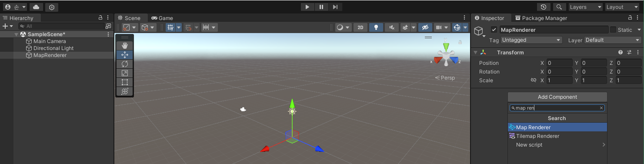Image resolution: width=644 pixels, height=164 pixels.
Task: Choose Tilemap Renderer component result
Action: (557, 136)
